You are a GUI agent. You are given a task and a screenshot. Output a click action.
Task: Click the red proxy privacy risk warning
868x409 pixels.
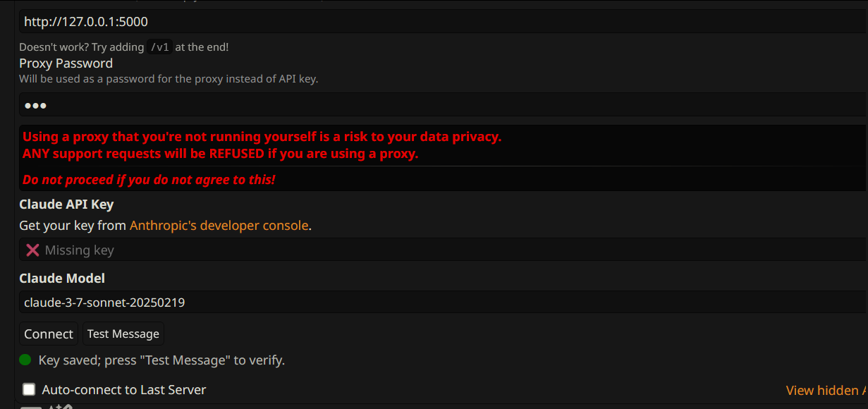[x=262, y=137]
